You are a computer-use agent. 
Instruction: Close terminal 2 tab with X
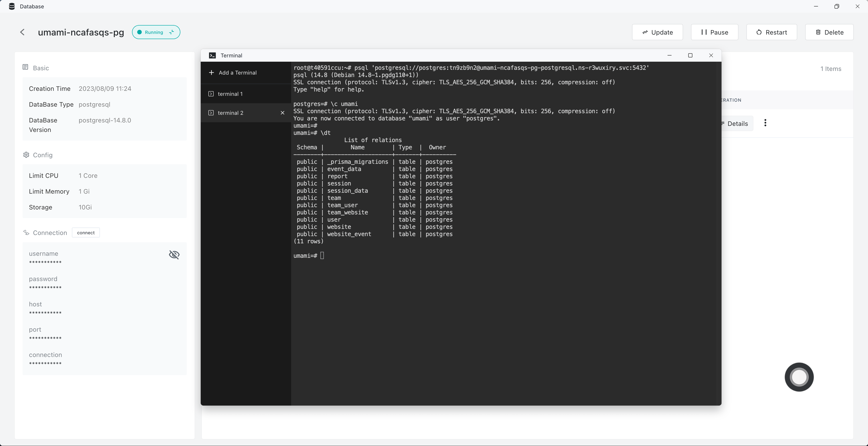click(x=282, y=113)
